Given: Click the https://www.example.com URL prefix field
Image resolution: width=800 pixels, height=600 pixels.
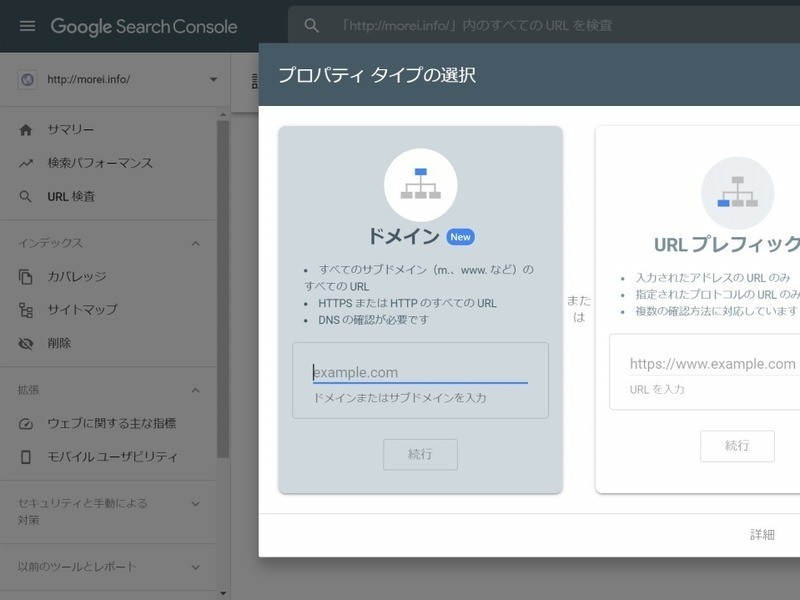Looking at the screenshot, I should coord(712,364).
